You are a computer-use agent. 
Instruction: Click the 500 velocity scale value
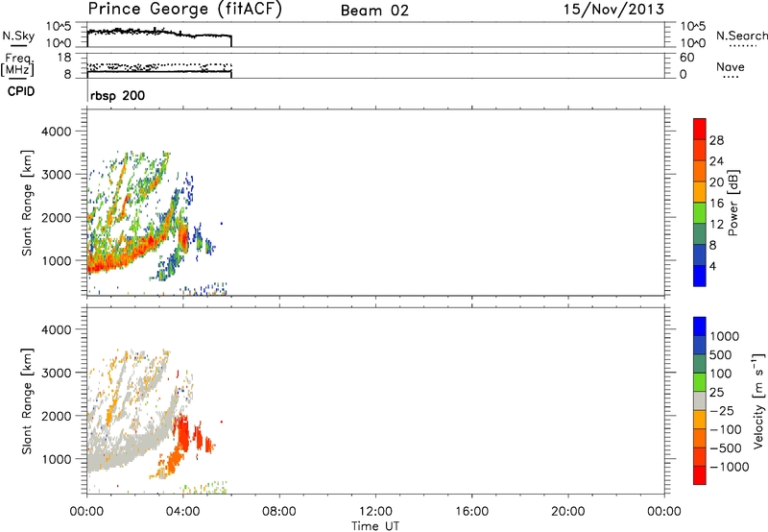(x=721, y=354)
